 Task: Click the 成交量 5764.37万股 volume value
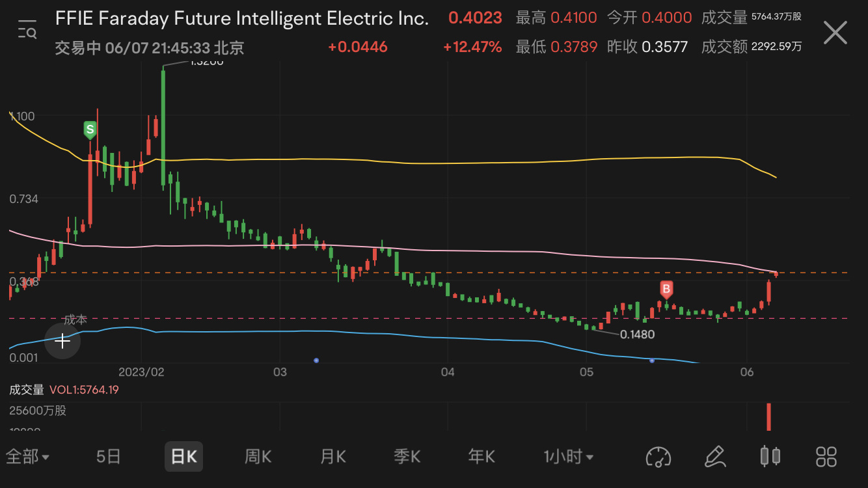[x=752, y=18]
